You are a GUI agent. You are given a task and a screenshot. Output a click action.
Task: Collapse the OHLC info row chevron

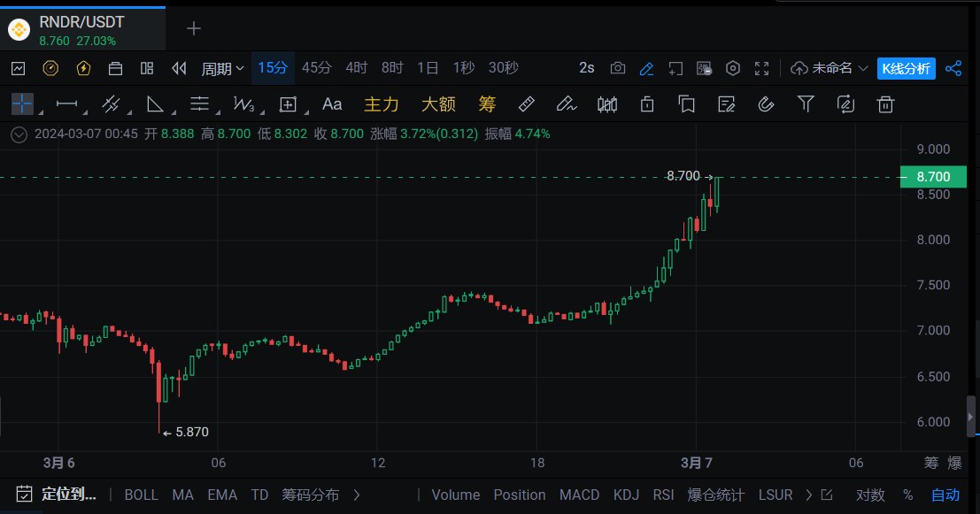(19, 134)
